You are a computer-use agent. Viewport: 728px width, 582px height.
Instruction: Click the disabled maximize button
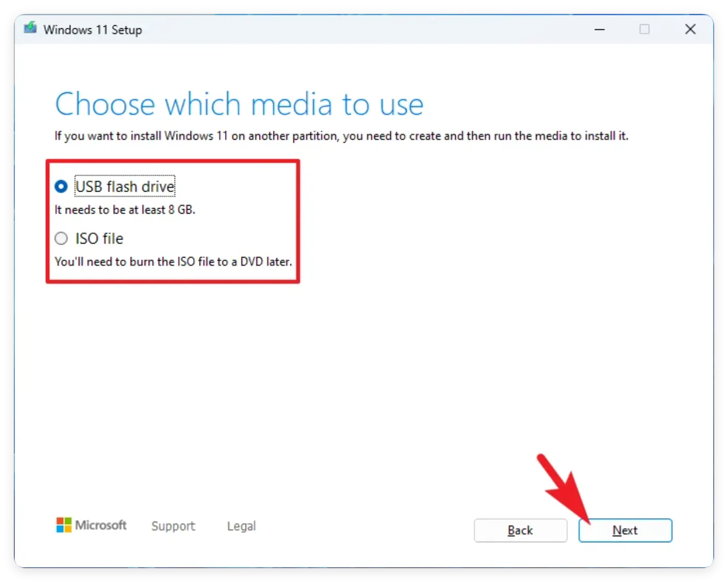coord(645,29)
